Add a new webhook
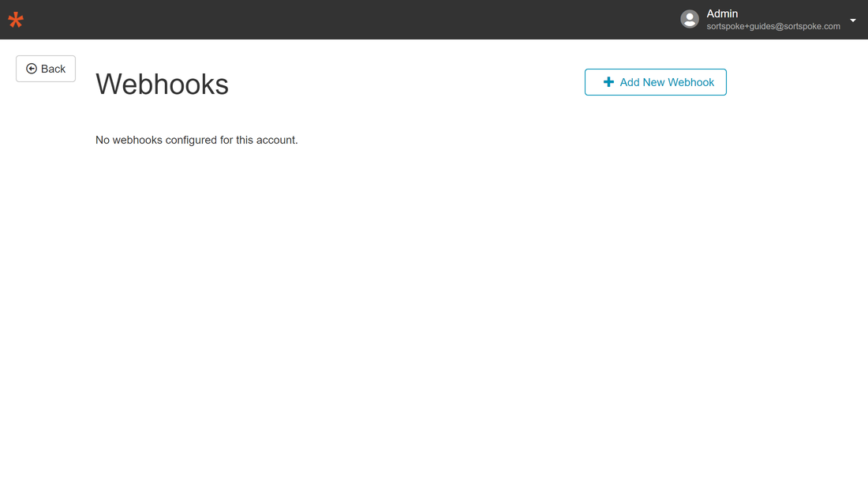This screenshot has width=868, height=488. (x=656, y=82)
